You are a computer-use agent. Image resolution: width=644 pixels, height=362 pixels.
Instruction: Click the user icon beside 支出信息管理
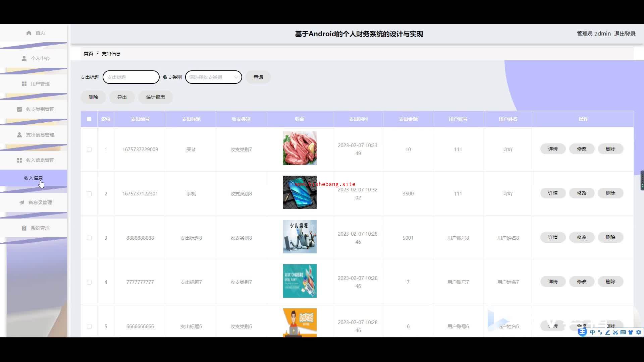click(x=19, y=135)
